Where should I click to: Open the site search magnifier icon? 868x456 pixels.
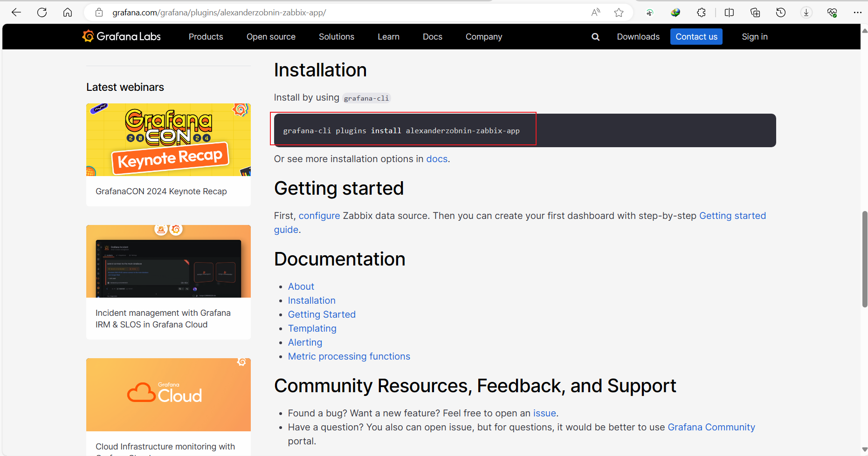[595, 37]
